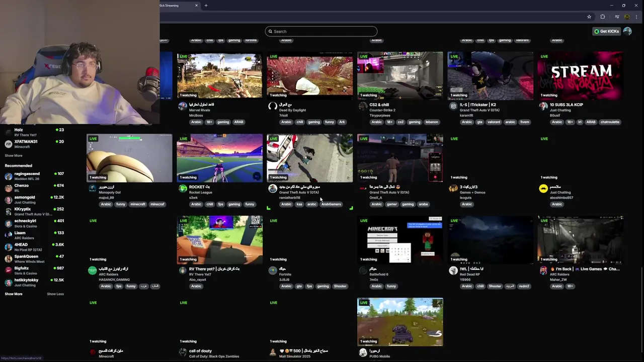Click 4HEAD avatar in Recommended
The image size is (644, 362).
(x=8, y=247)
